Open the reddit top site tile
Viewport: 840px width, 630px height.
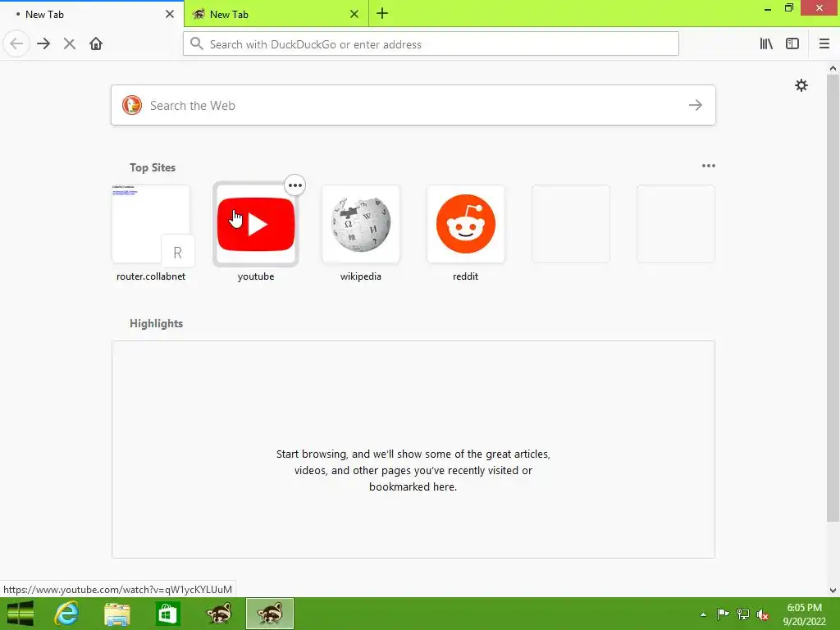coord(466,224)
